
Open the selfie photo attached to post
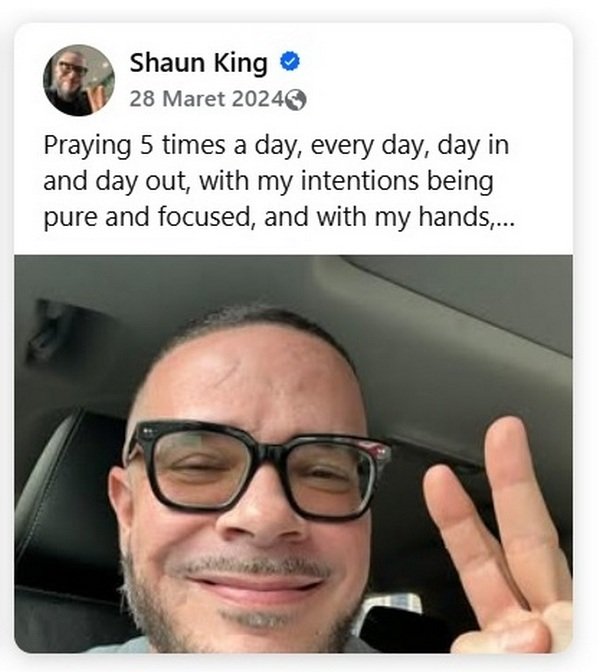point(294,454)
